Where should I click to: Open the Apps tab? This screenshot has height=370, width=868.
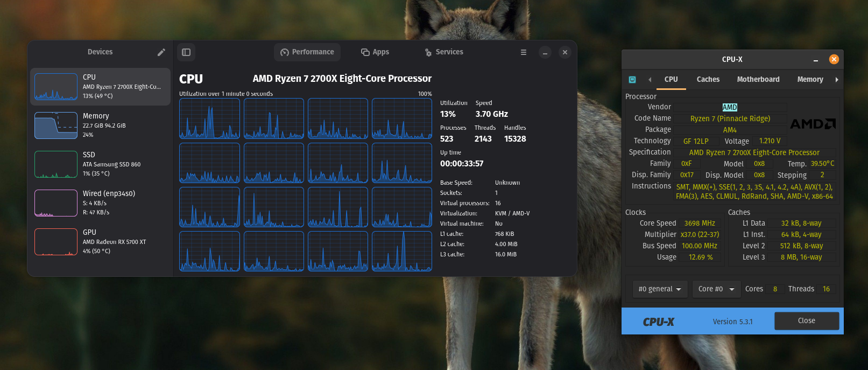pos(375,52)
